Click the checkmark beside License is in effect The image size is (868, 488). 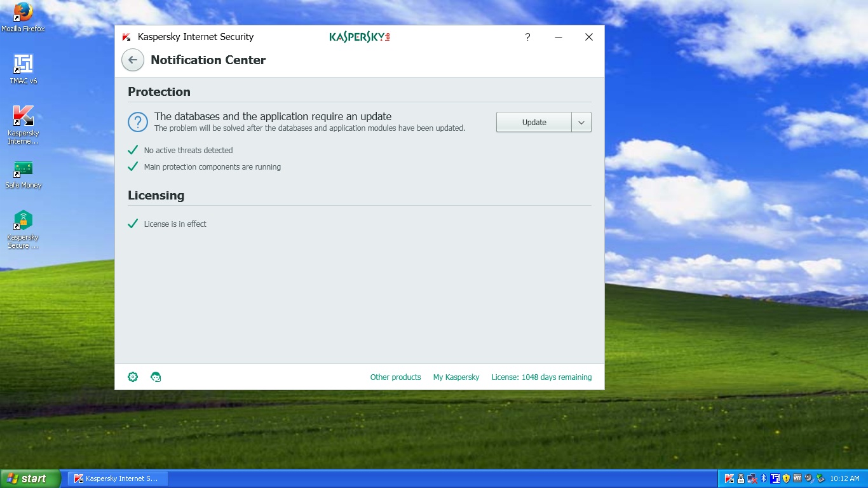coord(133,224)
